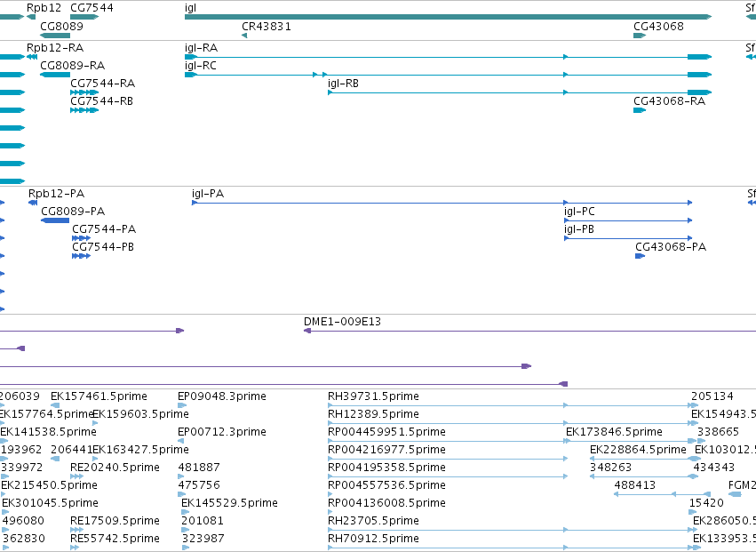Select the igl-PA coding sequence label

click(208, 194)
